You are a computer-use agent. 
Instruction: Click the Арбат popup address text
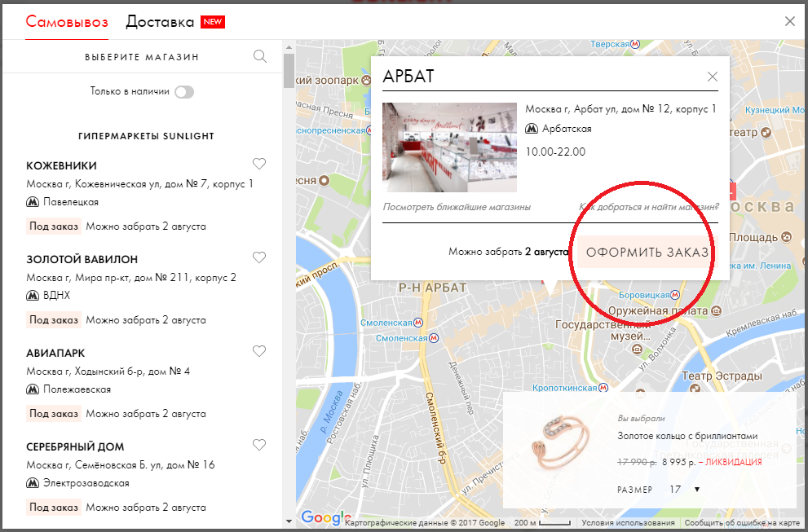tap(621, 109)
